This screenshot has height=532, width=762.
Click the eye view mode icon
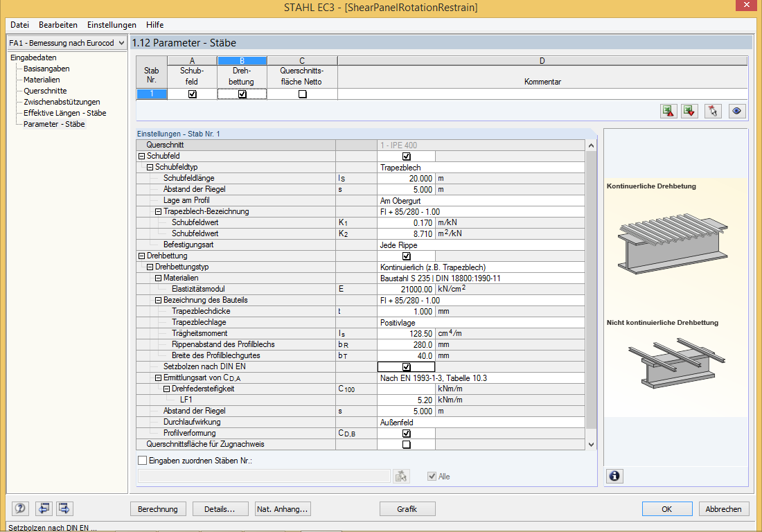tap(737, 111)
